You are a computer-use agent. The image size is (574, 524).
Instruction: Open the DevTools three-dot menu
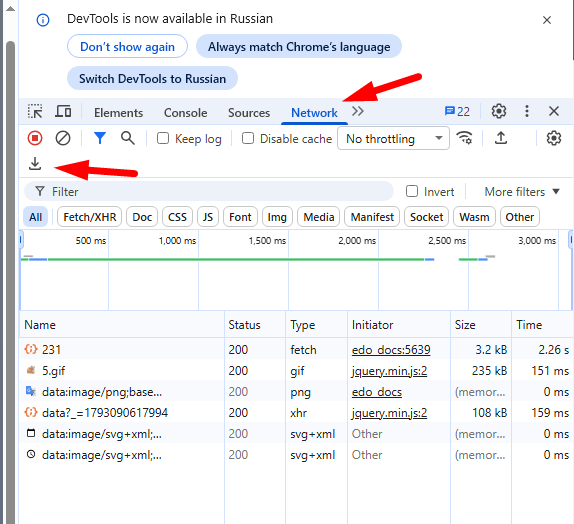527,111
